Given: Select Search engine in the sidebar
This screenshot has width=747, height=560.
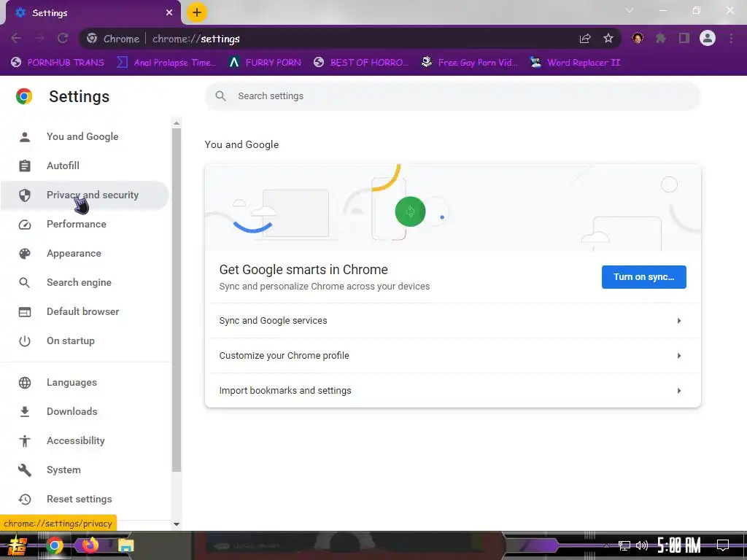Looking at the screenshot, I should pos(85,282).
